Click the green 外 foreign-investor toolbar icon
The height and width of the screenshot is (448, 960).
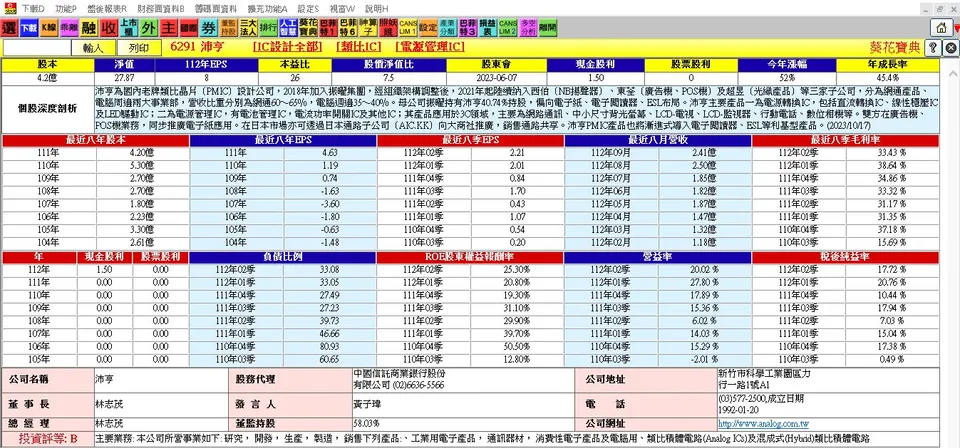[x=149, y=28]
